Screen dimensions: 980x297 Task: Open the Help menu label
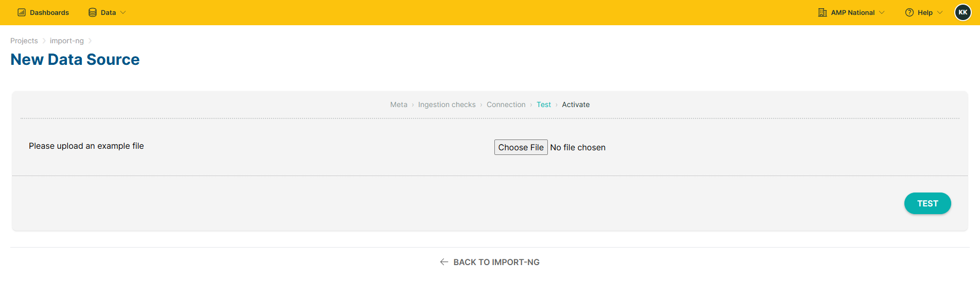tap(925, 12)
